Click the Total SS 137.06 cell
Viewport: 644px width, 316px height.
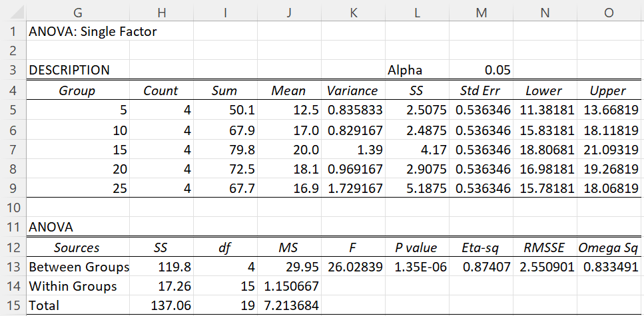click(161, 305)
